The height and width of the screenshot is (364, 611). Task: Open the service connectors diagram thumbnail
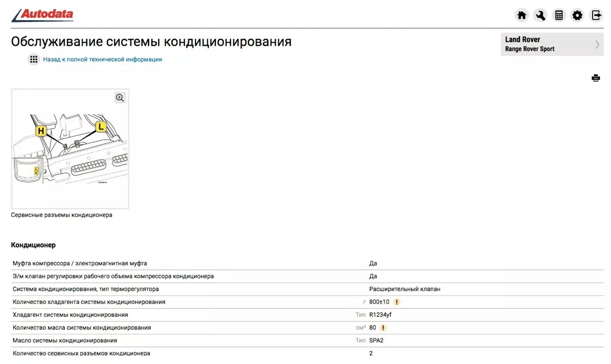point(70,149)
